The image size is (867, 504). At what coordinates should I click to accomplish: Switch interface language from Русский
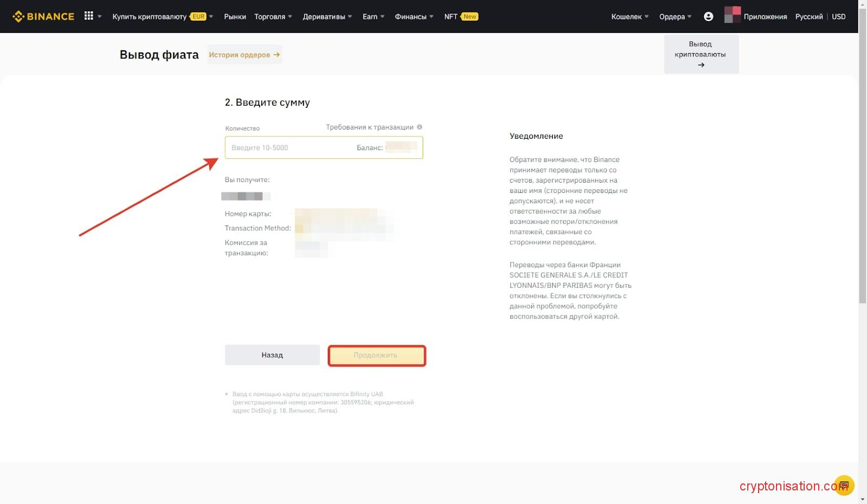click(808, 16)
